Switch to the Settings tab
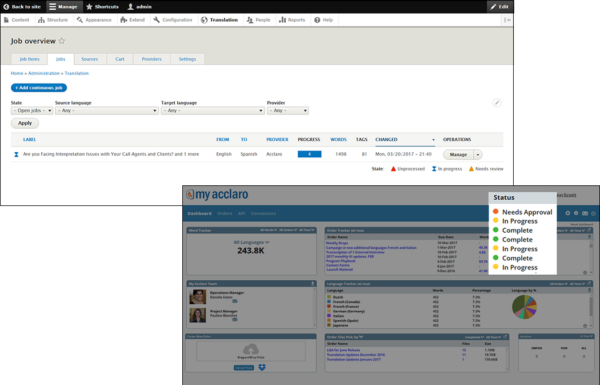600x385 pixels. tap(187, 59)
